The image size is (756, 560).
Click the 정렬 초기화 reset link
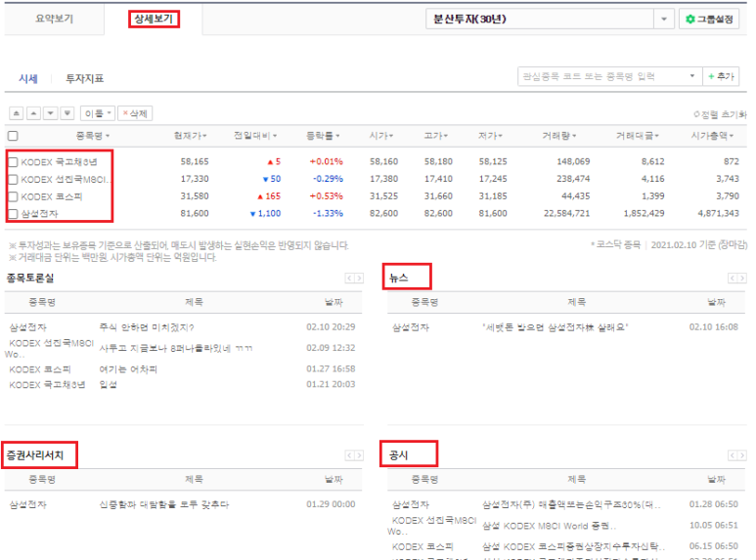coord(720,114)
